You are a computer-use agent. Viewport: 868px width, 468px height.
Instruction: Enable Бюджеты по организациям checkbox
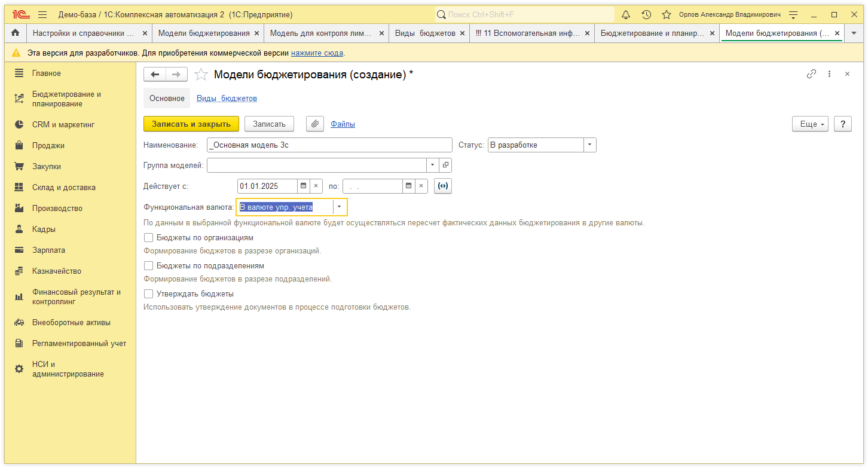(149, 238)
